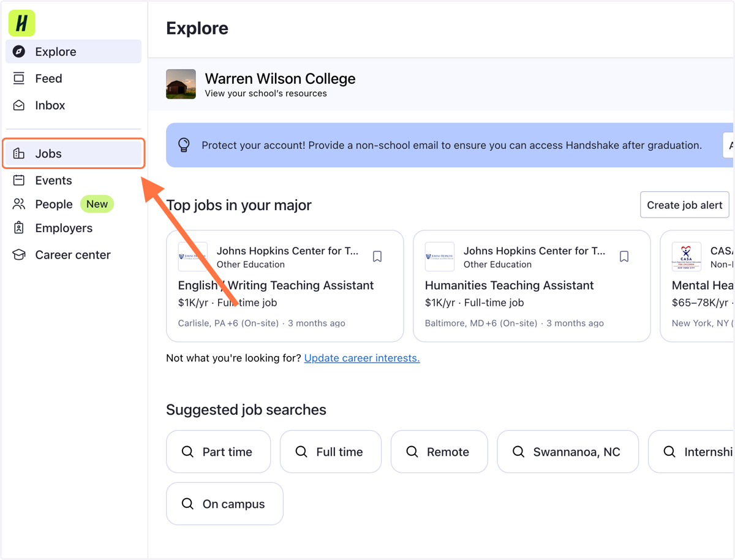Select the On campus suggested search
Viewport: 735px width, 560px height.
tap(225, 504)
